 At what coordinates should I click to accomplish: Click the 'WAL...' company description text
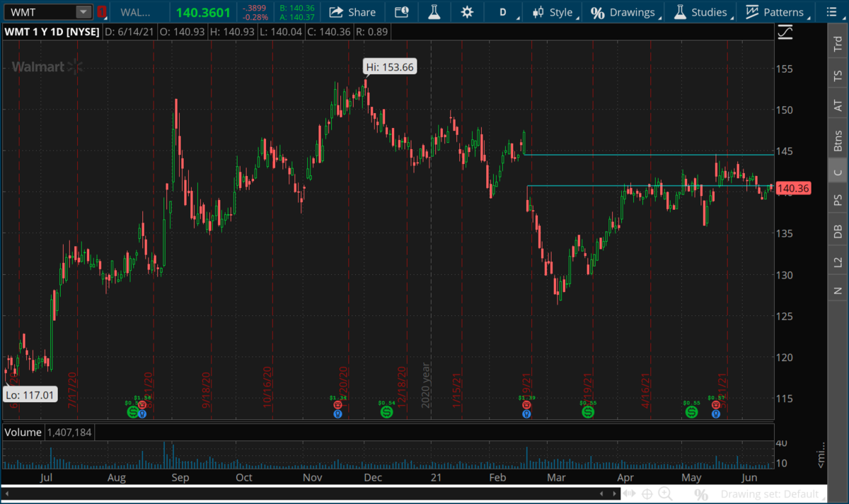134,12
